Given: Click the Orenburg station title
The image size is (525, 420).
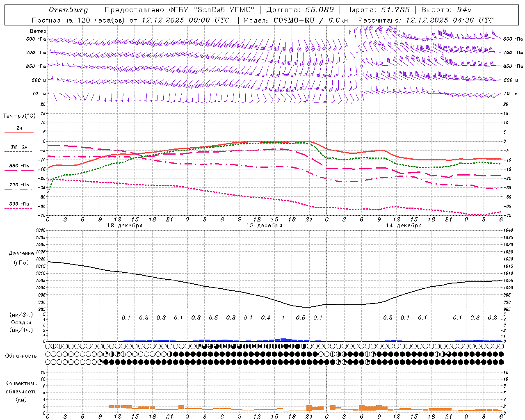Looking at the screenshot, I should 68,10.
